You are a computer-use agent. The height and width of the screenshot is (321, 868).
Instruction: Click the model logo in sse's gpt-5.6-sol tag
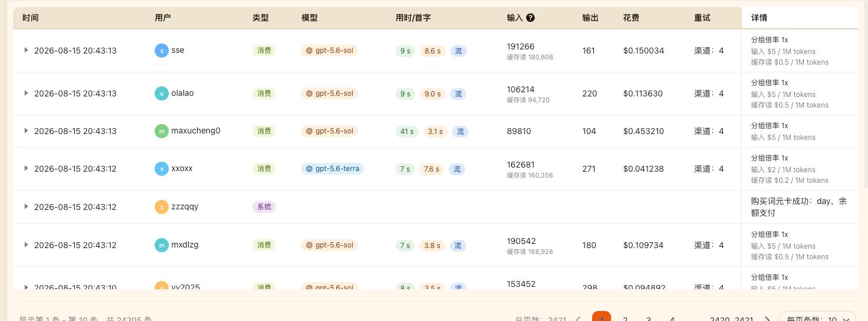[x=309, y=51]
